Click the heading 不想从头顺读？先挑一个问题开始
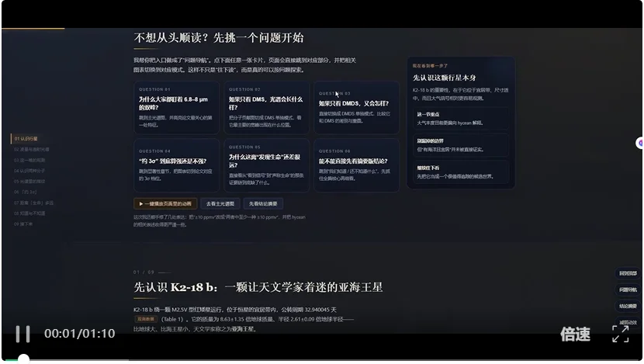 [219, 38]
